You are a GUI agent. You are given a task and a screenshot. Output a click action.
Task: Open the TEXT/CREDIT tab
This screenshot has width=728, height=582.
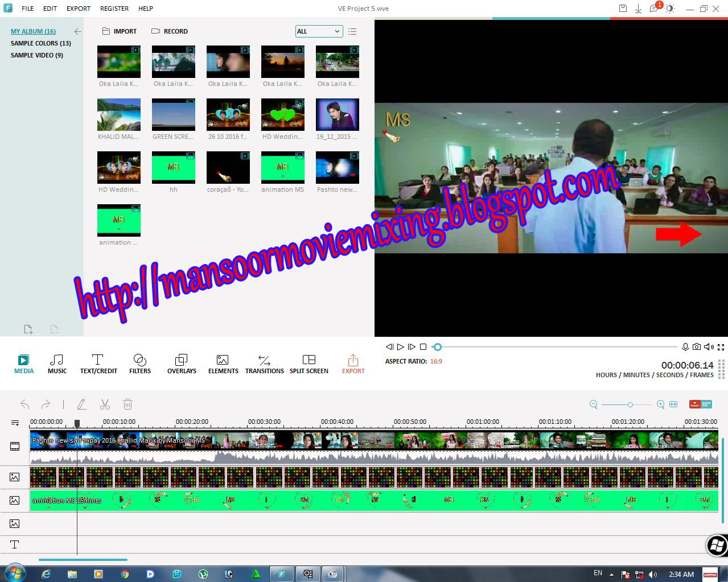pos(98,364)
